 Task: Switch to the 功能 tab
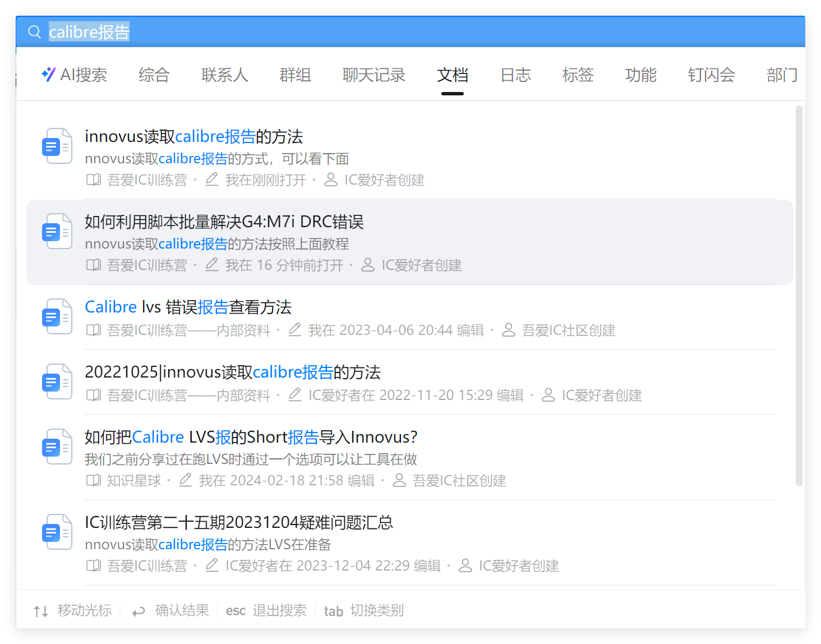(x=641, y=75)
